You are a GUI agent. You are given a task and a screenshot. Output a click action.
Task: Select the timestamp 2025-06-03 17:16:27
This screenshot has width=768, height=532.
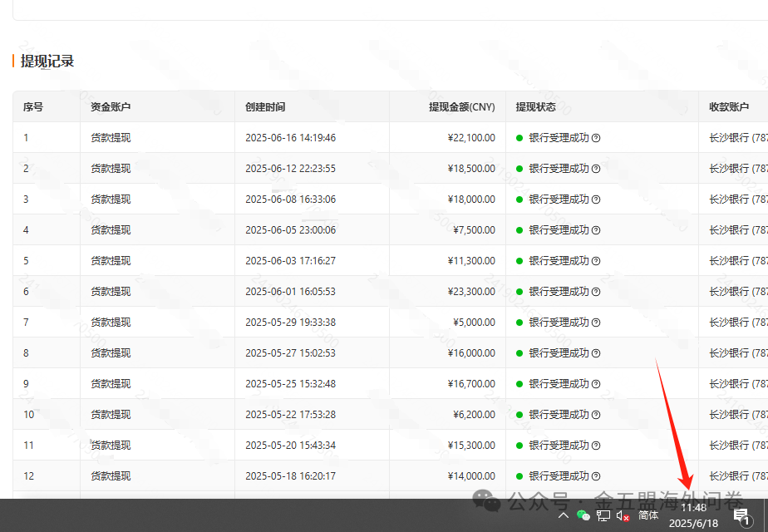coord(290,261)
